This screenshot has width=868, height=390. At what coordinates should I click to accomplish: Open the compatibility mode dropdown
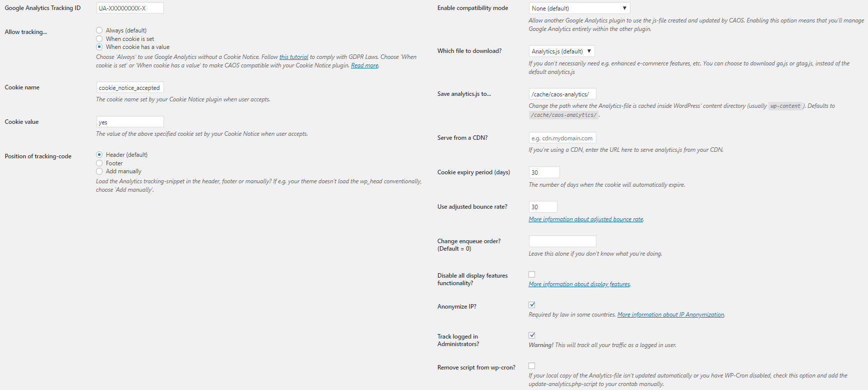click(579, 8)
